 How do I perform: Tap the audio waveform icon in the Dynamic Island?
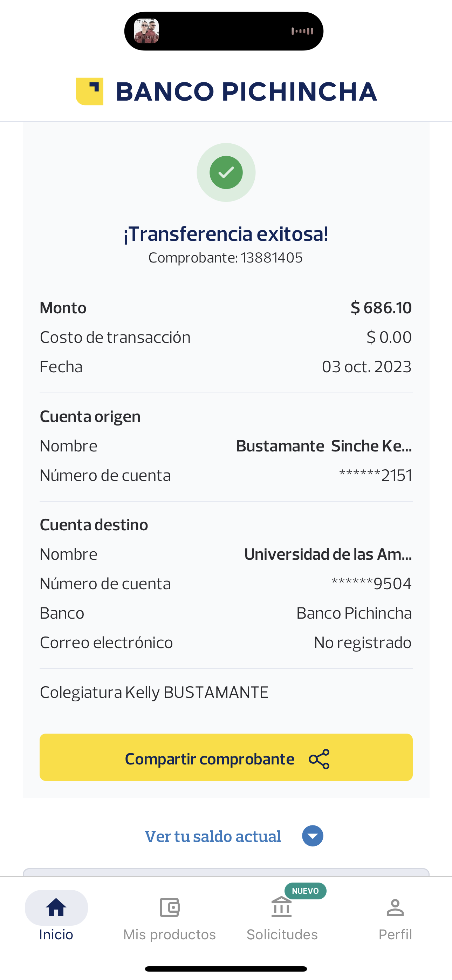302,31
